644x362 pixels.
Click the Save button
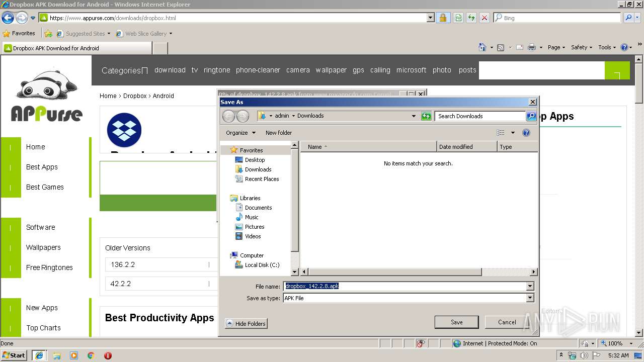pyautogui.click(x=456, y=322)
